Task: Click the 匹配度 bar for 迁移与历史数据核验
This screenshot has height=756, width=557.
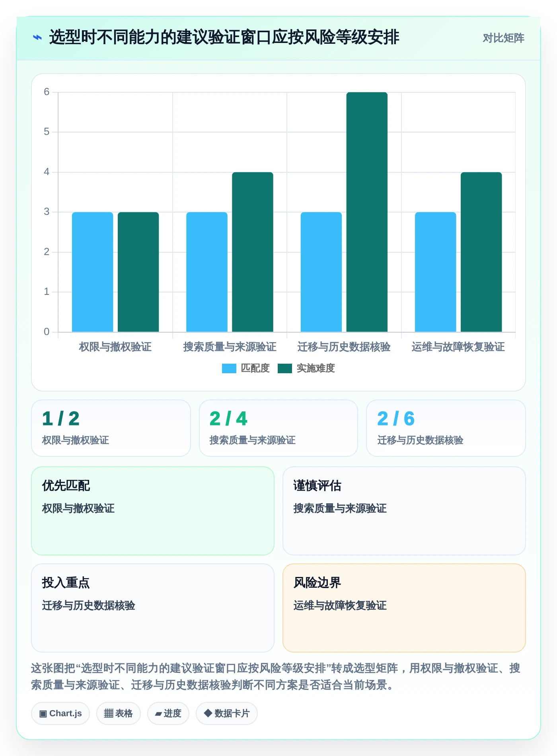Action: click(321, 272)
